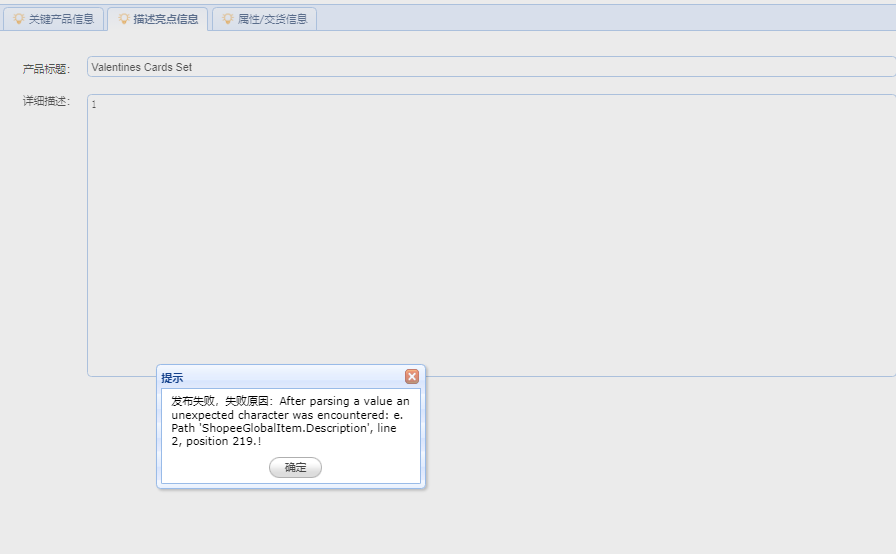Click inside the 详细描述 text area

coord(491,235)
